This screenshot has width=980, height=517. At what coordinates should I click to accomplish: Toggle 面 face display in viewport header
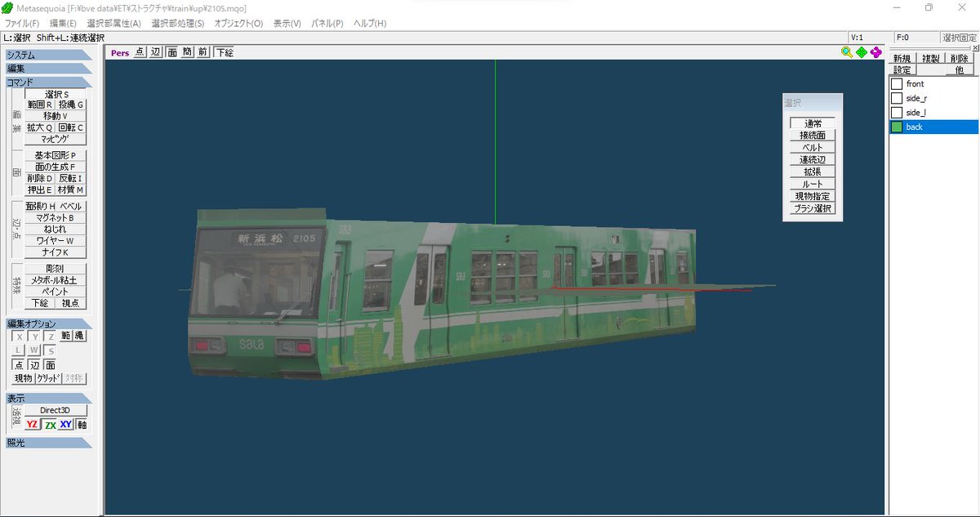coord(172,52)
